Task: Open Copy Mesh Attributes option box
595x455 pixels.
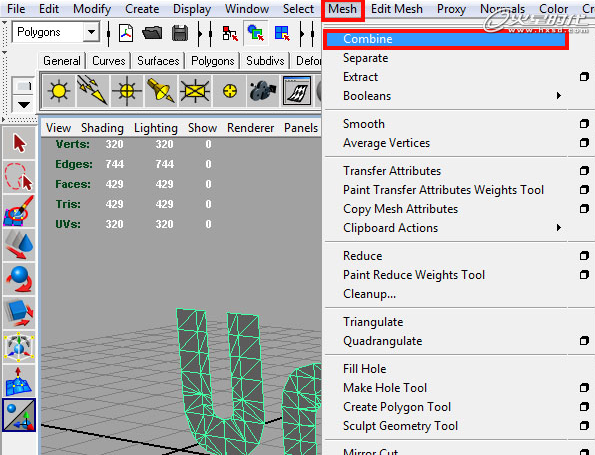Action: tap(584, 209)
